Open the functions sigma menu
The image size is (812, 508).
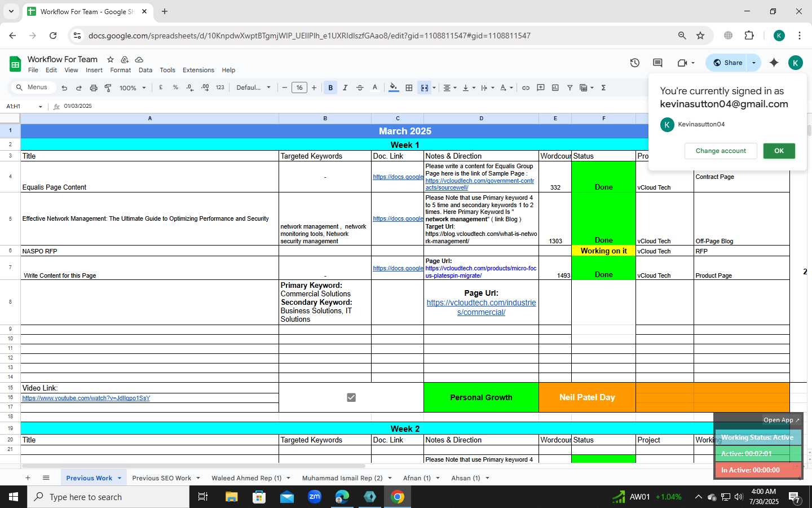pyautogui.click(x=603, y=87)
